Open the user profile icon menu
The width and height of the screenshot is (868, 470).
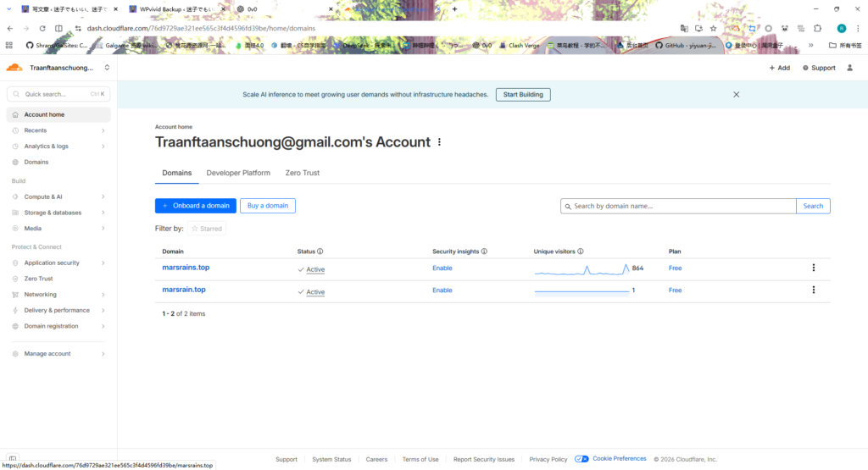850,68
